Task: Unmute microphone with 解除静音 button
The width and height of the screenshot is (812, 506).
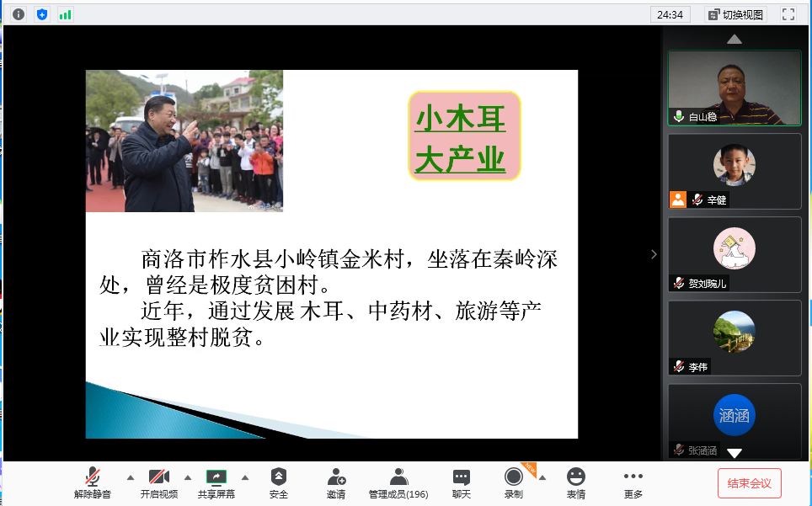Action: point(93,483)
